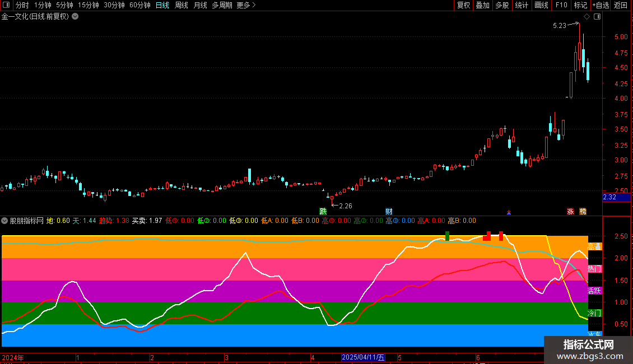Screen dimensions: 633x364
Task: Click the 2.32 price tag on axis
Action: [616, 197]
